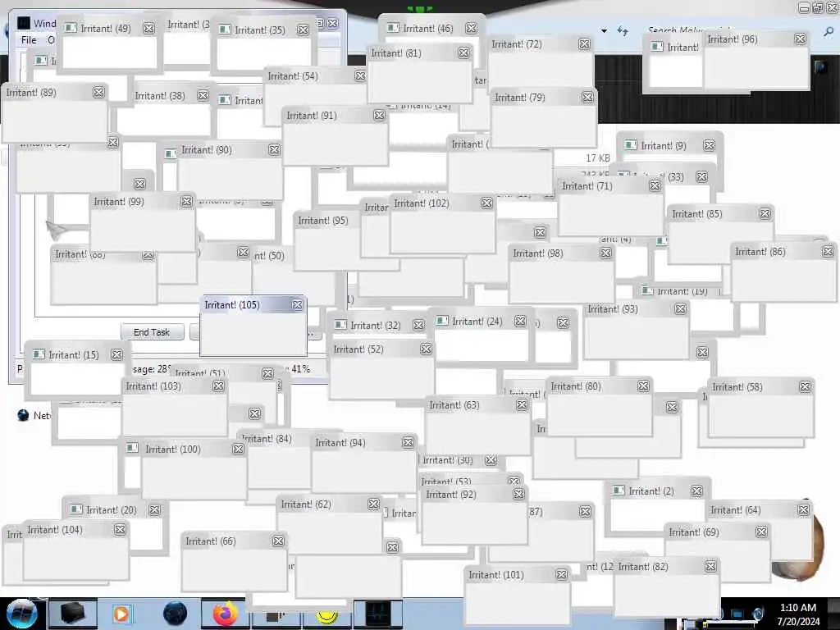
Task: Open the Windows Start menu
Action: (x=21, y=614)
